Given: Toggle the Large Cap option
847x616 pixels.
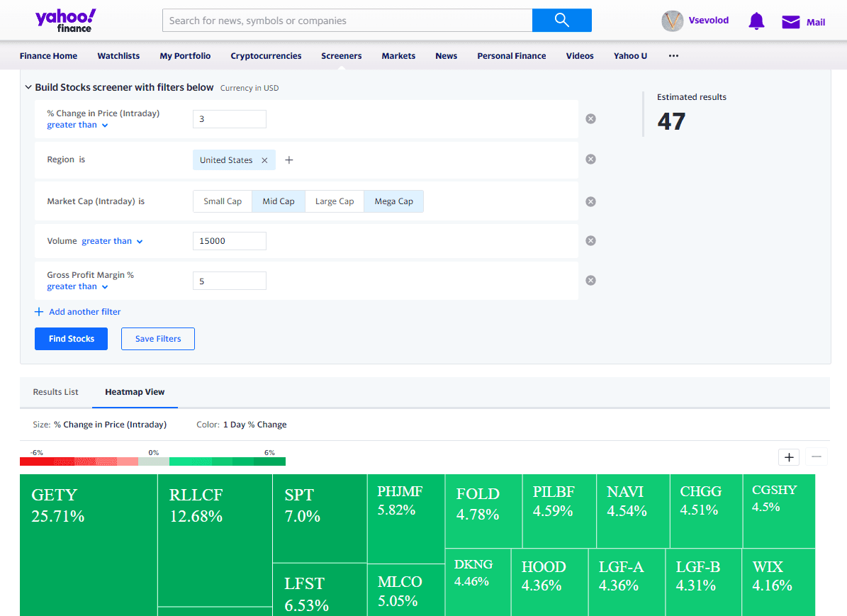Looking at the screenshot, I should tap(335, 201).
